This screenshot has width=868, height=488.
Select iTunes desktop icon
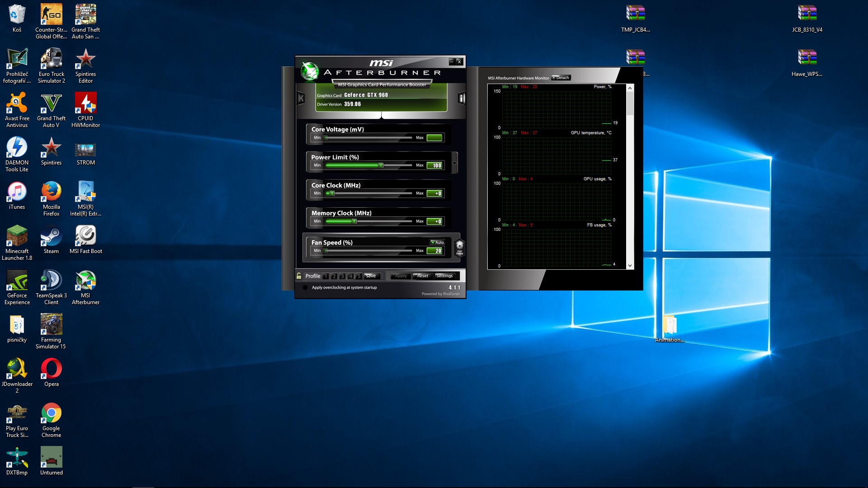[x=17, y=195]
